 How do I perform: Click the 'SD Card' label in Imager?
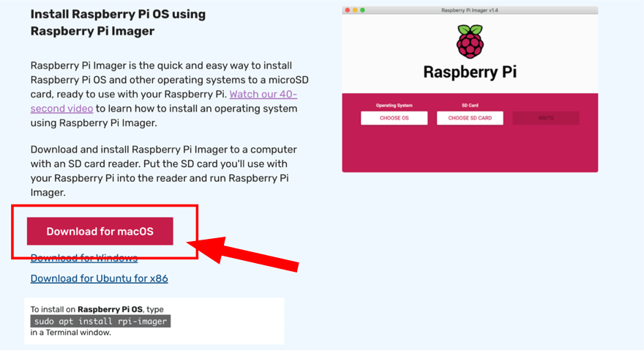pyautogui.click(x=470, y=106)
